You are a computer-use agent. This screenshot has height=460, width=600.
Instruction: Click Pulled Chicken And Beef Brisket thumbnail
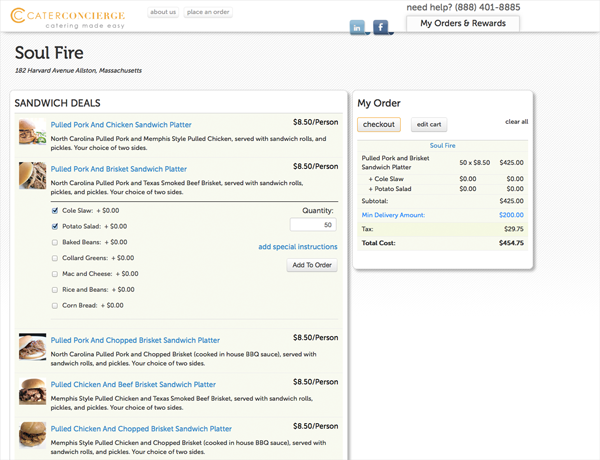[x=33, y=391]
